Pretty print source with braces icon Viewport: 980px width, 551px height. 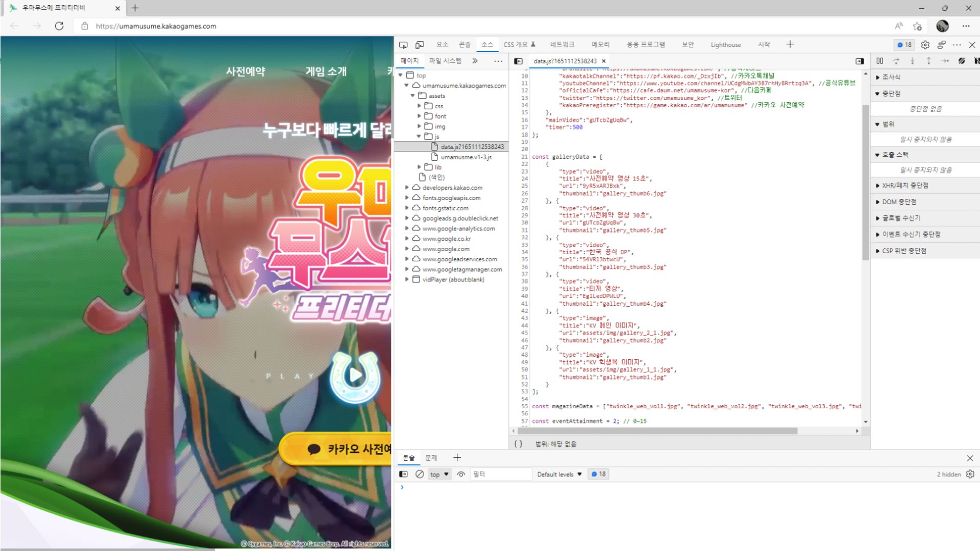(518, 444)
